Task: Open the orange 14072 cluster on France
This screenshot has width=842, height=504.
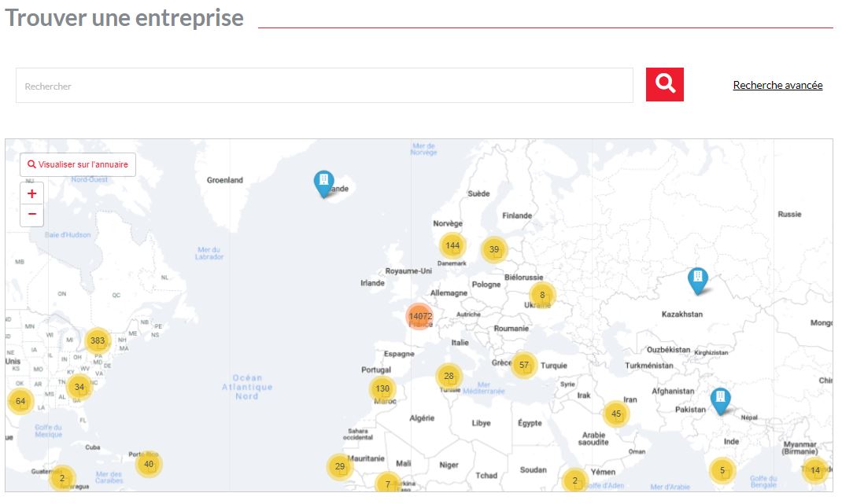Action: tap(420, 316)
